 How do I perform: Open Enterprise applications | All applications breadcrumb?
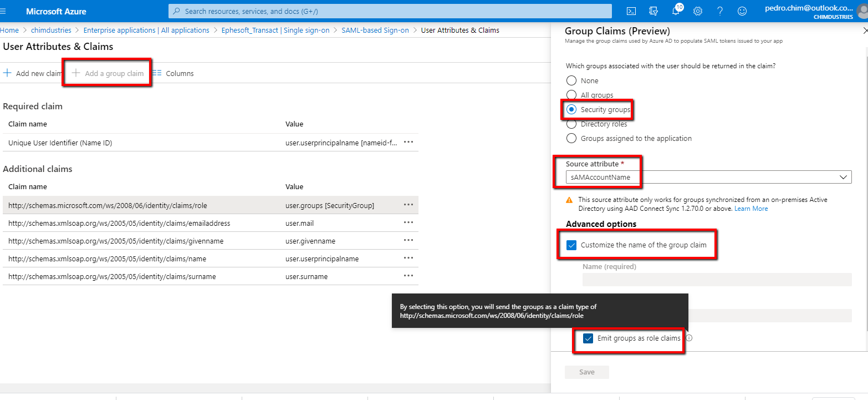tap(146, 31)
